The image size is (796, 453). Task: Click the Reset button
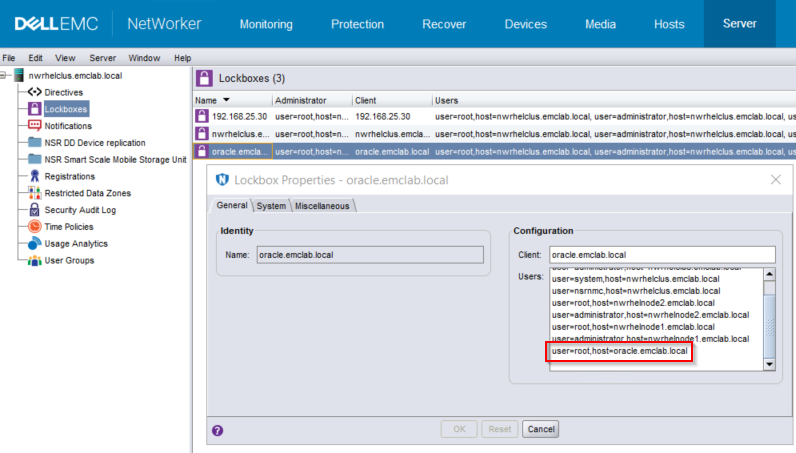point(500,429)
